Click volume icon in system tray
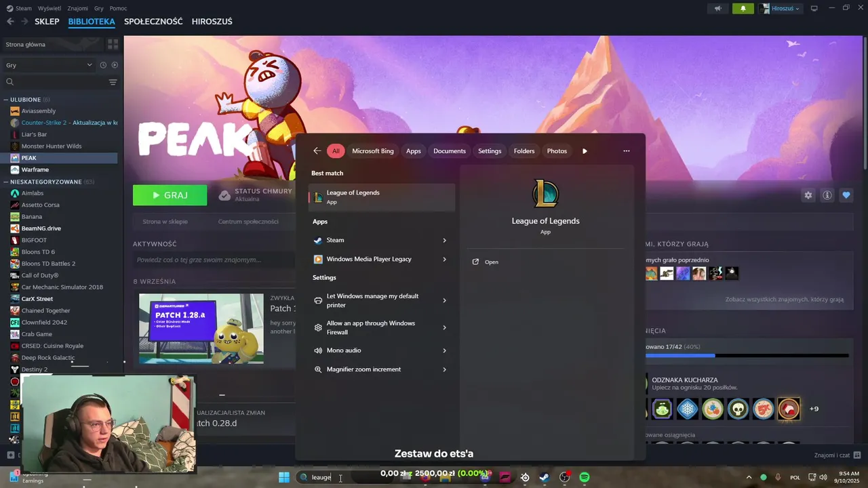The width and height of the screenshot is (868, 488). (823, 477)
